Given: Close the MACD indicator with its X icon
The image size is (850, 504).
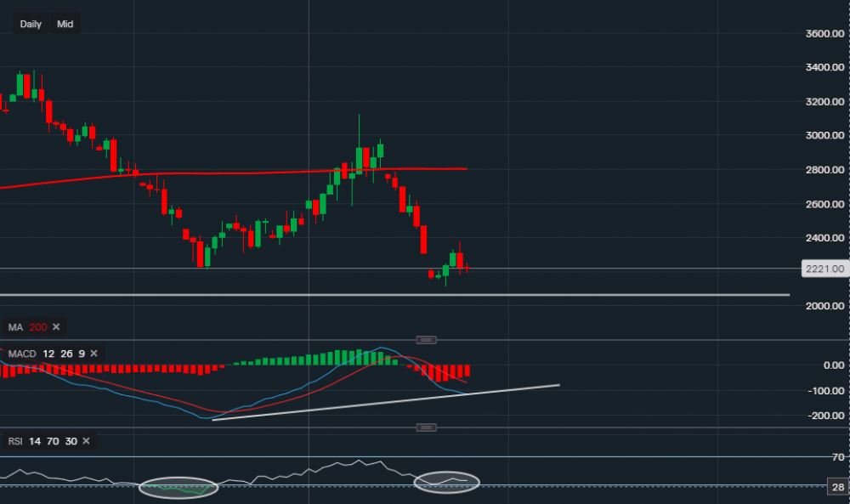Looking at the screenshot, I should pyautogui.click(x=93, y=354).
